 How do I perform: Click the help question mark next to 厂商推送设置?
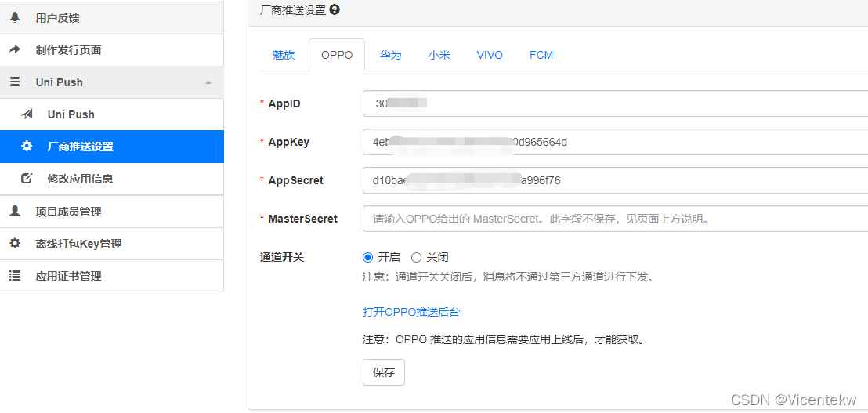(x=335, y=9)
